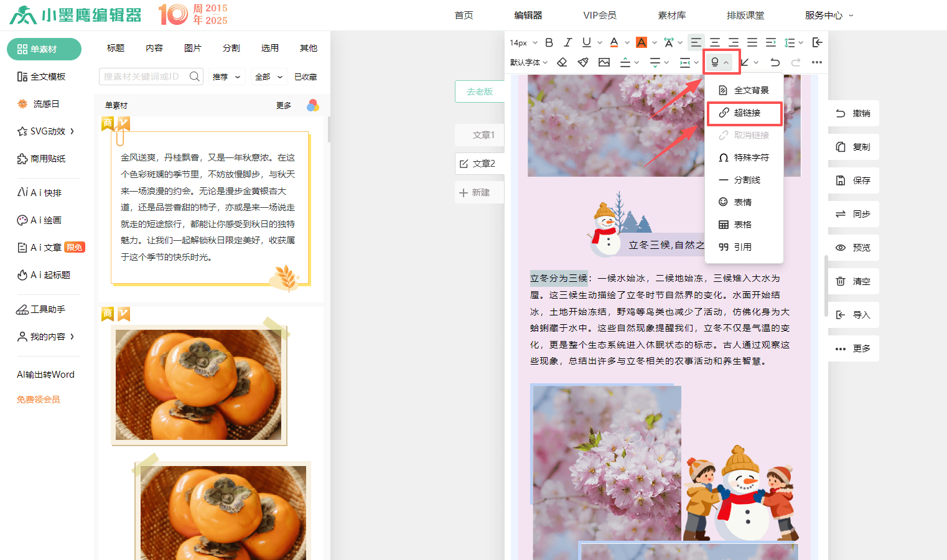The height and width of the screenshot is (560, 947).
Task: Select the format painter brush icon
Action: (583, 62)
